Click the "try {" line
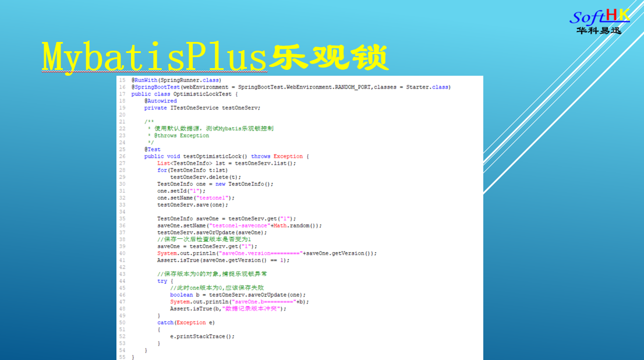The height and width of the screenshot is (360, 644). [165, 281]
